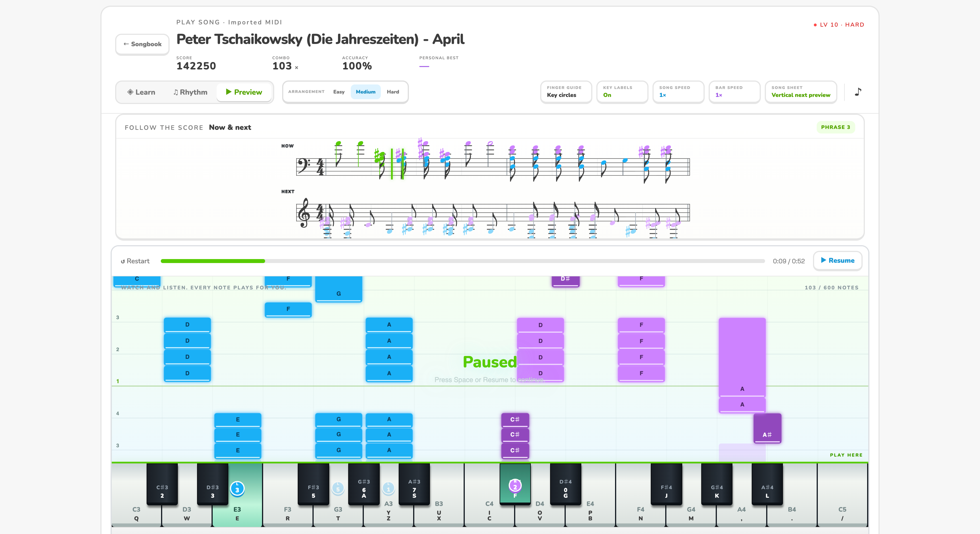Click the music note icon in the toolbar
The width and height of the screenshot is (980, 534).
click(x=858, y=92)
